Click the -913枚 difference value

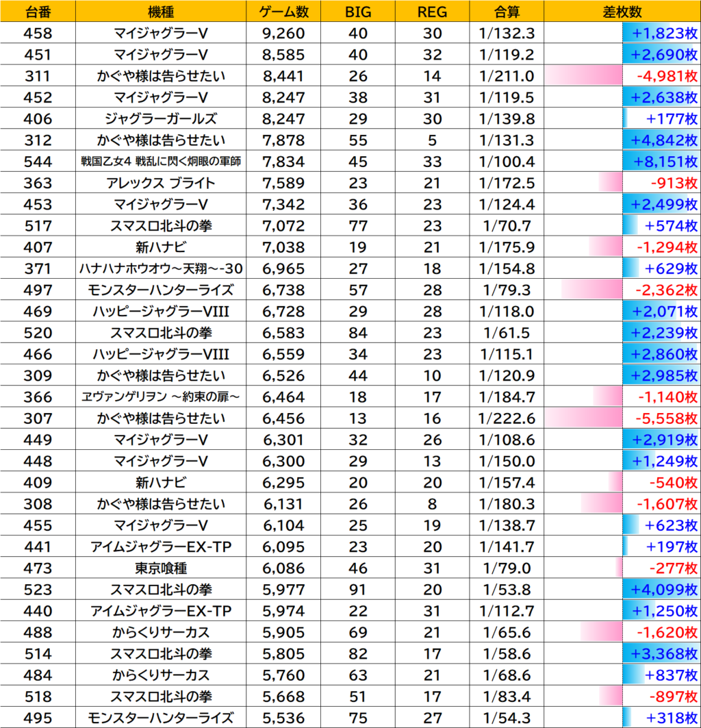674,182
